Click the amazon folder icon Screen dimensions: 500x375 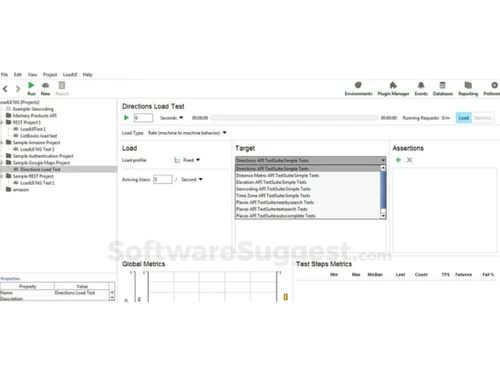coord(9,189)
